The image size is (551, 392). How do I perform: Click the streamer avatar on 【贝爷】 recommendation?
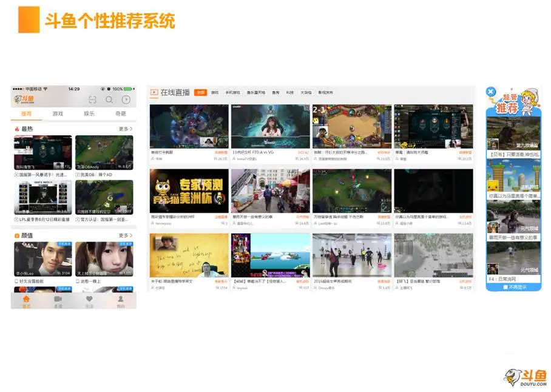click(x=493, y=144)
